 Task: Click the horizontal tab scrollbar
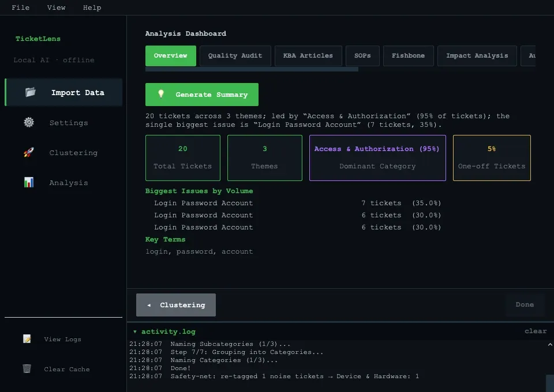click(x=252, y=69)
